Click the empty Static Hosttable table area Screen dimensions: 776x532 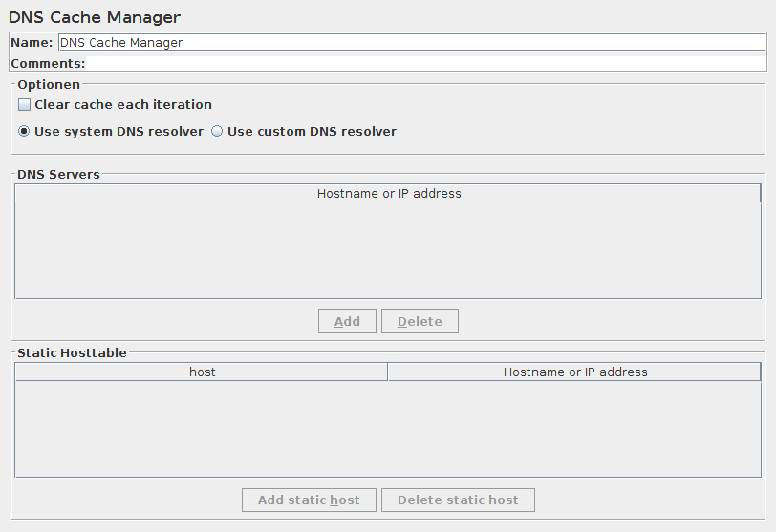(x=388, y=429)
